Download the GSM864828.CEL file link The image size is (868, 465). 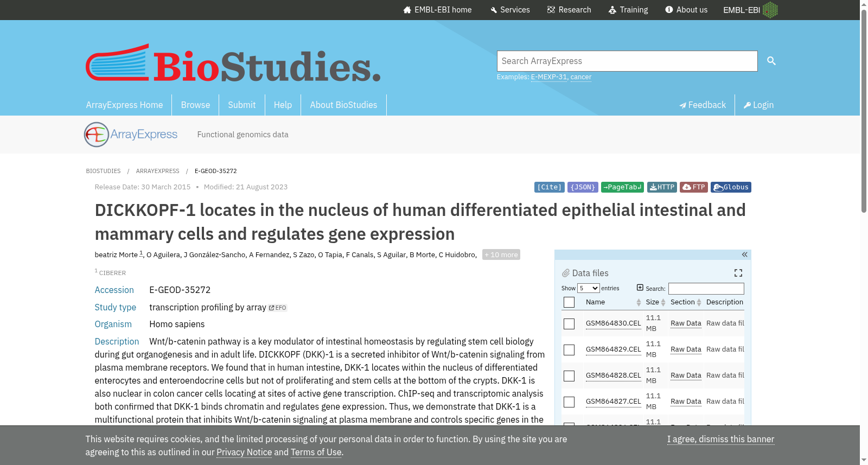click(x=613, y=375)
